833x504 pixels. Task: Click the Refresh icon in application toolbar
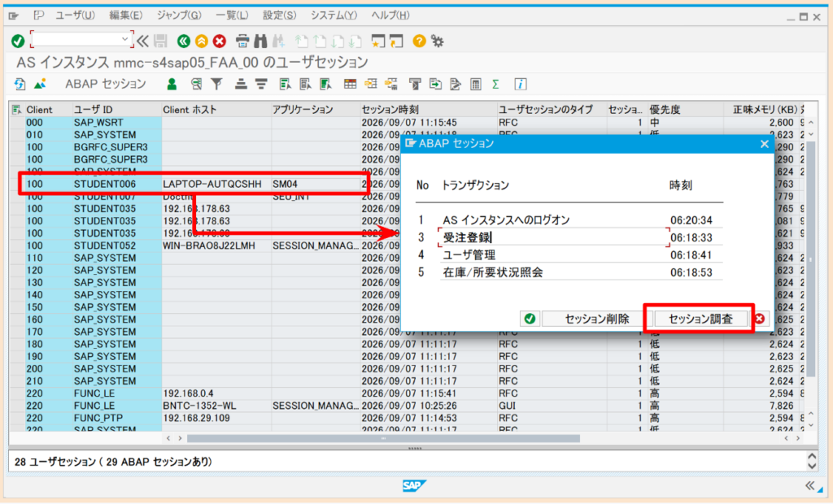[x=20, y=84]
